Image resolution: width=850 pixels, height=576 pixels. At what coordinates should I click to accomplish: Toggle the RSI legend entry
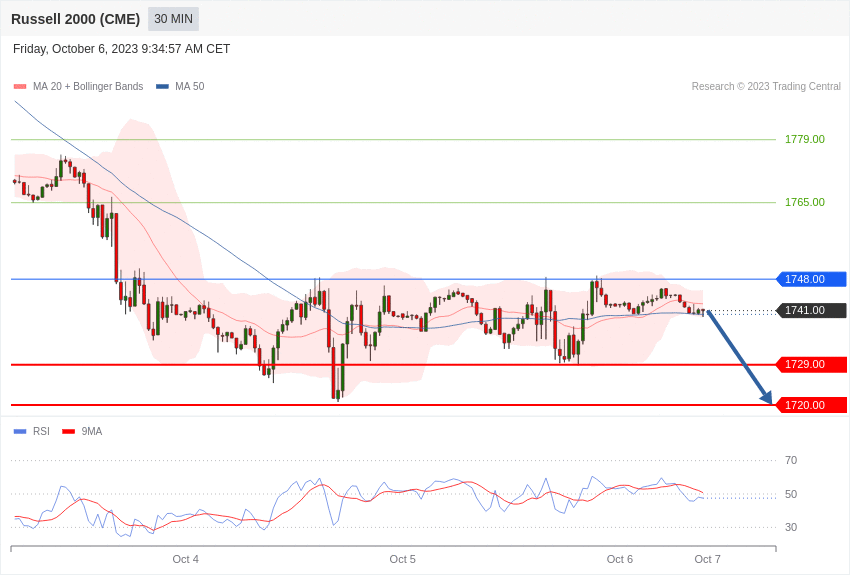coord(31,431)
